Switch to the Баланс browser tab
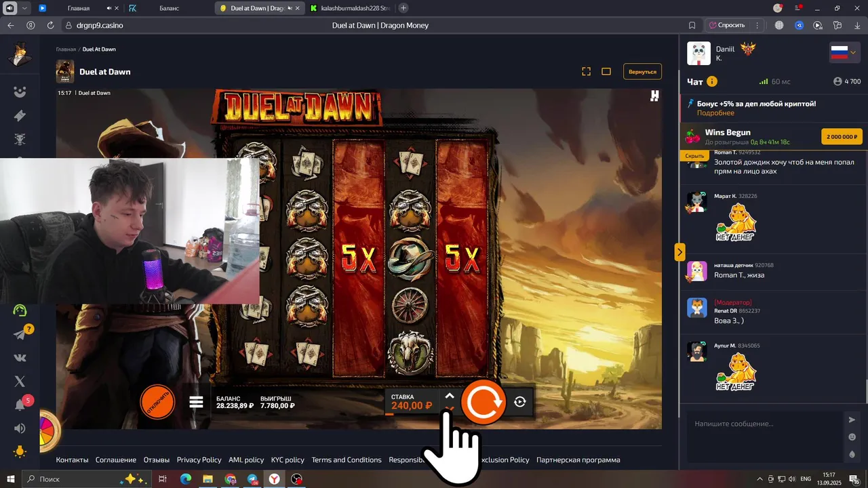 click(x=170, y=8)
